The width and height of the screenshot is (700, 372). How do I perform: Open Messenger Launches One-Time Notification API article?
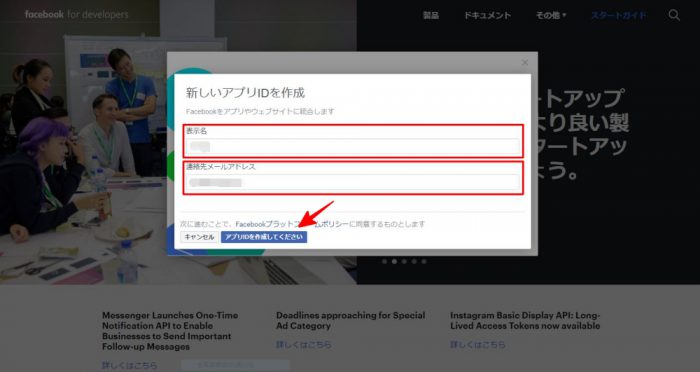coord(170,331)
